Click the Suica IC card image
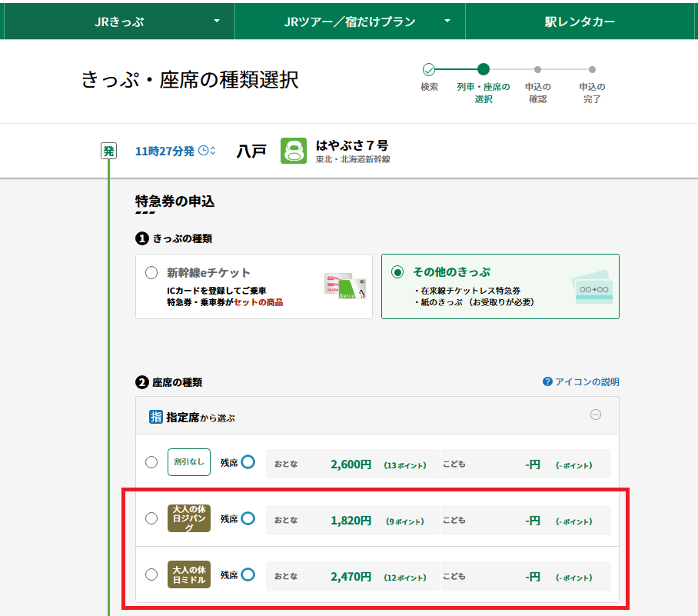This screenshot has width=698, height=616. click(x=346, y=286)
